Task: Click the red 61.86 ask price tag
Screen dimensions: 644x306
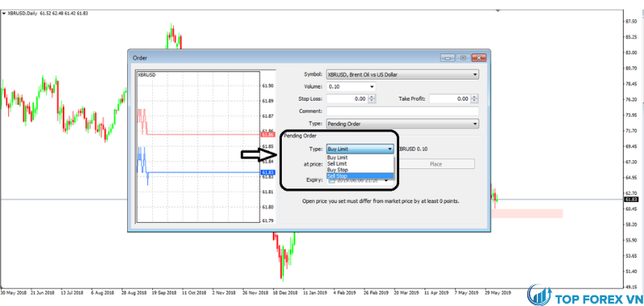Action: pyautogui.click(x=268, y=134)
